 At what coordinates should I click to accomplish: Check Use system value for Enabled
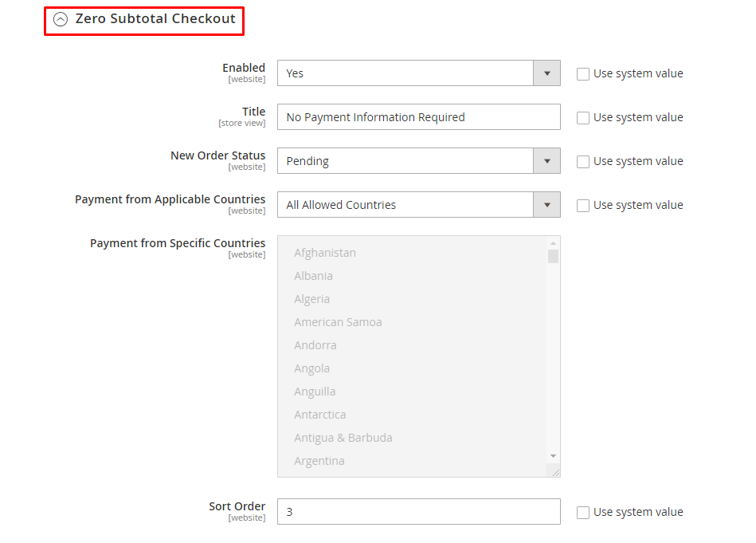tap(583, 74)
